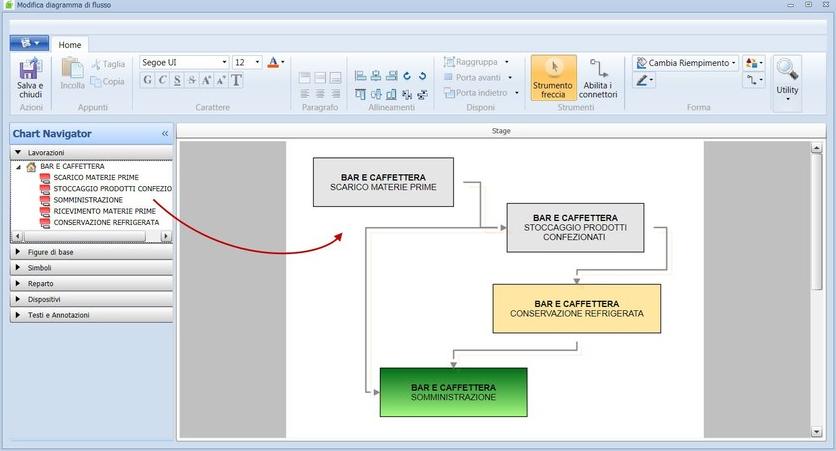Toggle bold G formatting
836x451 pixels.
click(147, 81)
